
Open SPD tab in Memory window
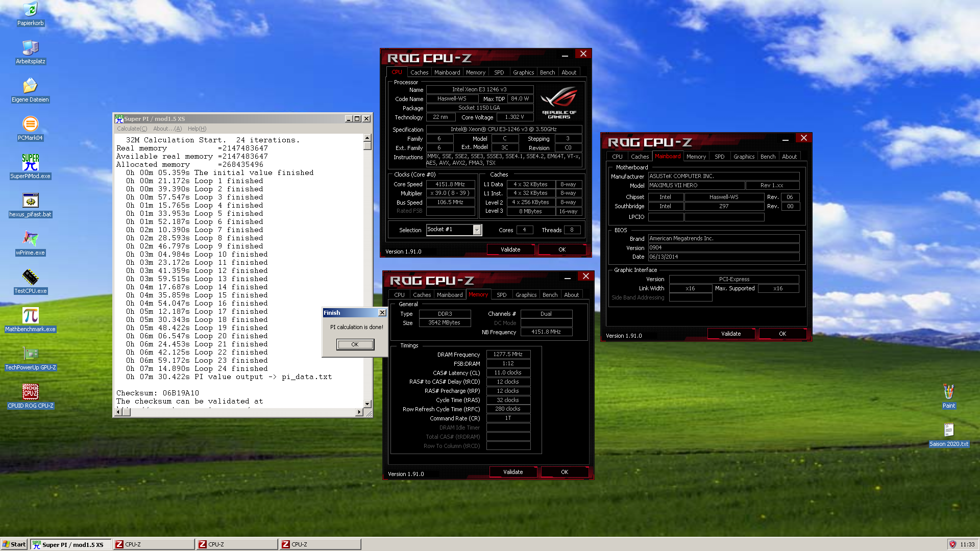[501, 295]
